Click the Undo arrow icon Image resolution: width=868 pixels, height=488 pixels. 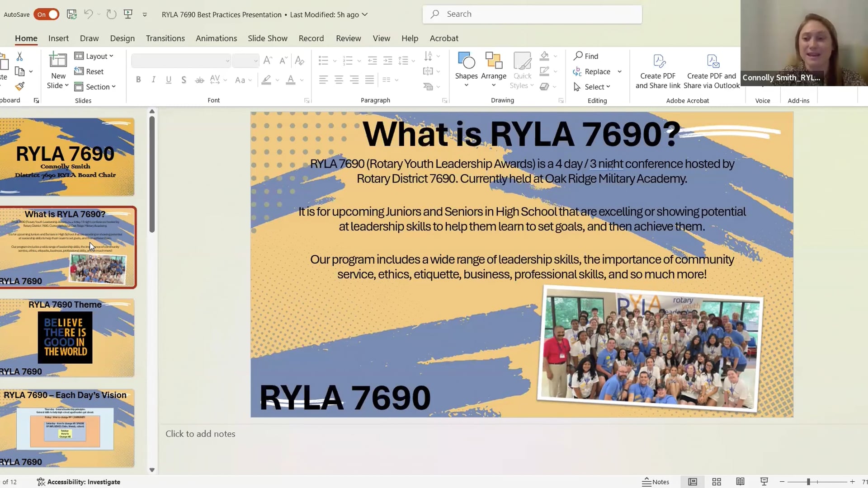(x=88, y=14)
